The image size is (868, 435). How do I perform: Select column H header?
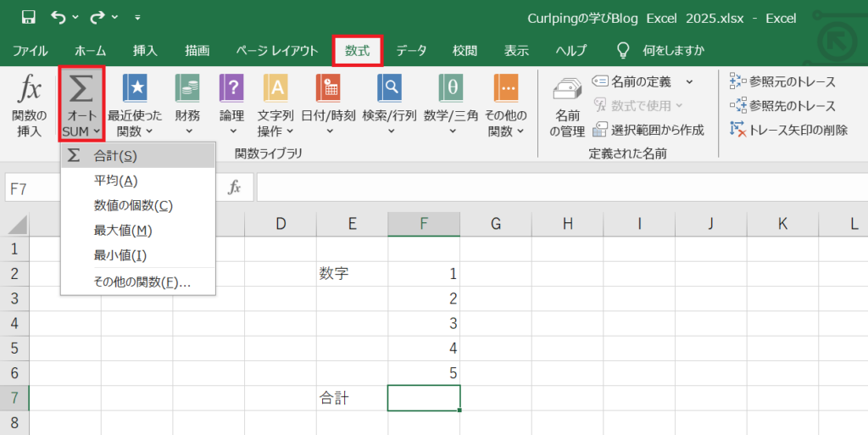tap(567, 224)
